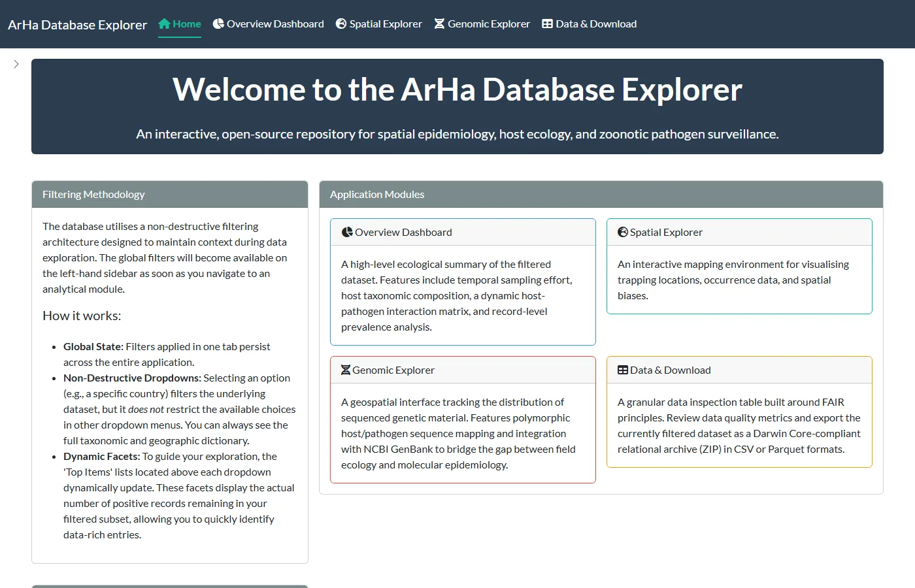915x588 pixels.
Task: Click the Home house icon in navbar
Action: tap(164, 24)
